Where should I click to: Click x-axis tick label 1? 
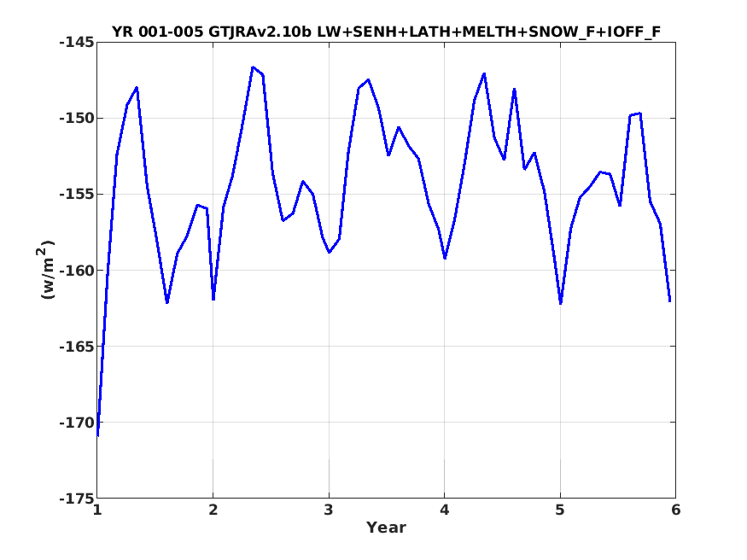click(97, 510)
